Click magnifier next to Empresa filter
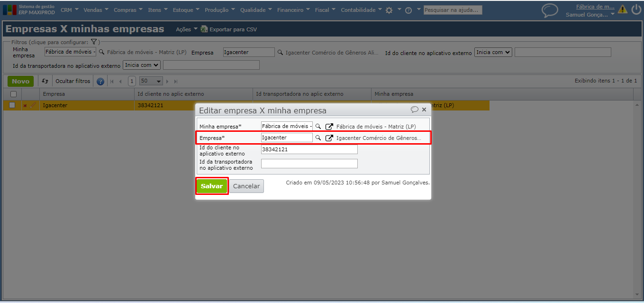644x303 pixels. pyautogui.click(x=280, y=53)
